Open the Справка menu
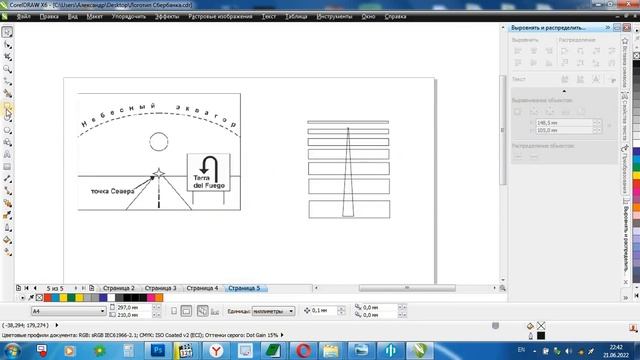This screenshot has width=640, height=360. point(395,16)
